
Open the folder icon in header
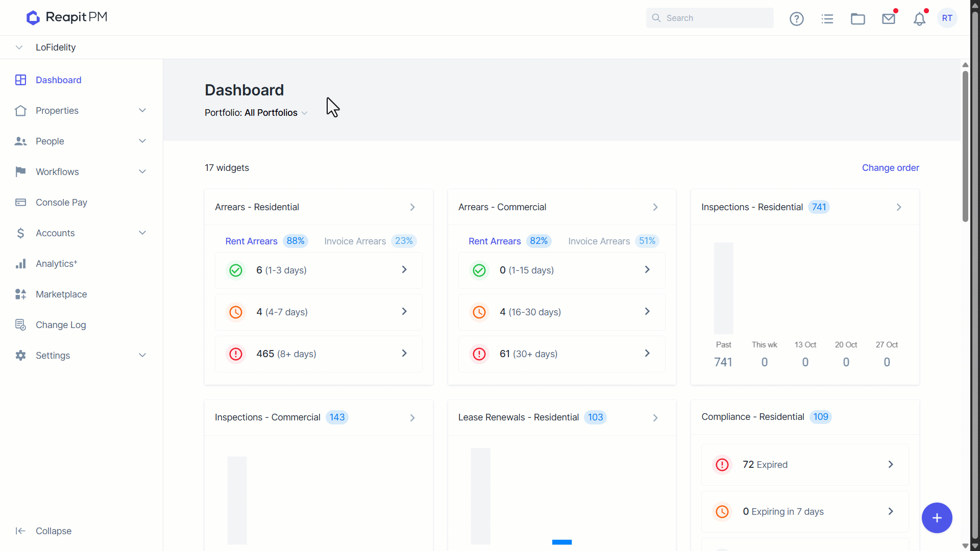coord(858,19)
